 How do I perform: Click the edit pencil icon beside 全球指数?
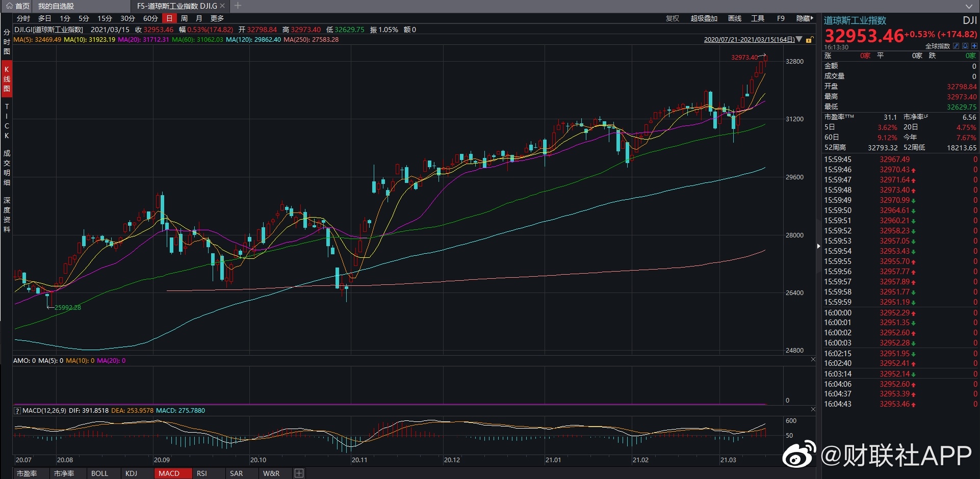[956, 46]
